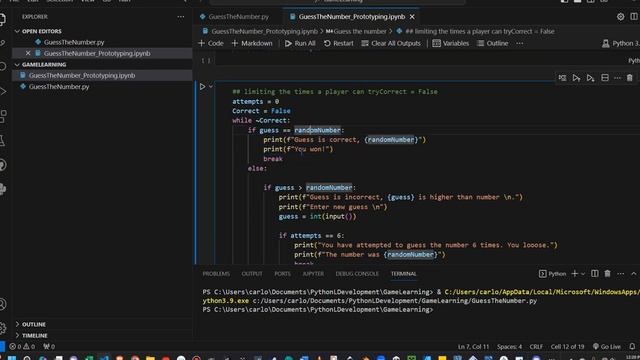
Task: Execute cells above this cell
Action: coord(576,78)
